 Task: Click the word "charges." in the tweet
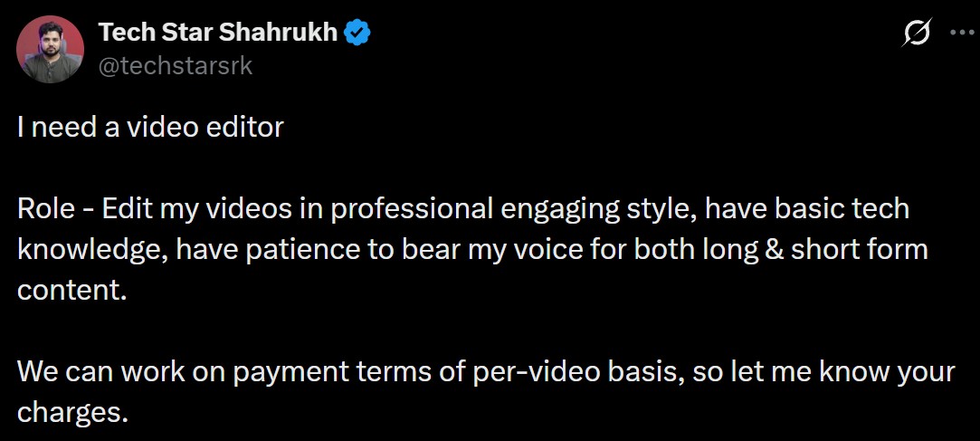69,413
